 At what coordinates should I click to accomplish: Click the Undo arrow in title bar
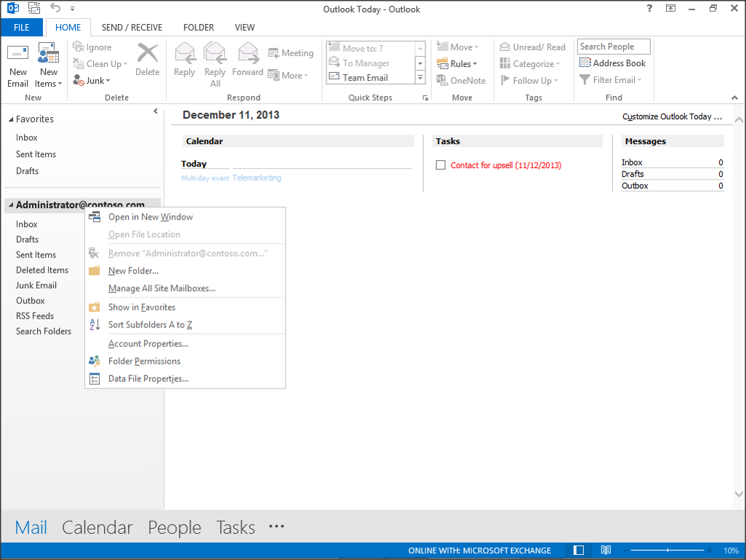[x=55, y=9]
